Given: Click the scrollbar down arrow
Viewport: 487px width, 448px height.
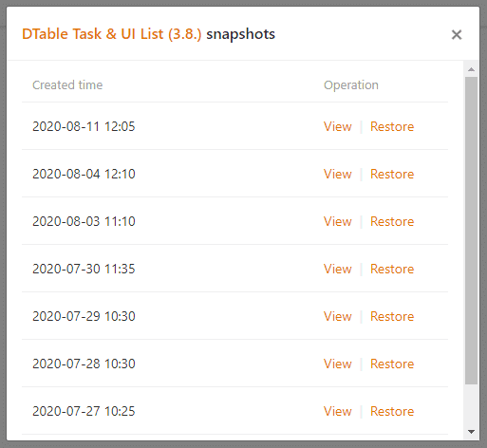Looking at the screenshot, I should click(x=471, y=432).
